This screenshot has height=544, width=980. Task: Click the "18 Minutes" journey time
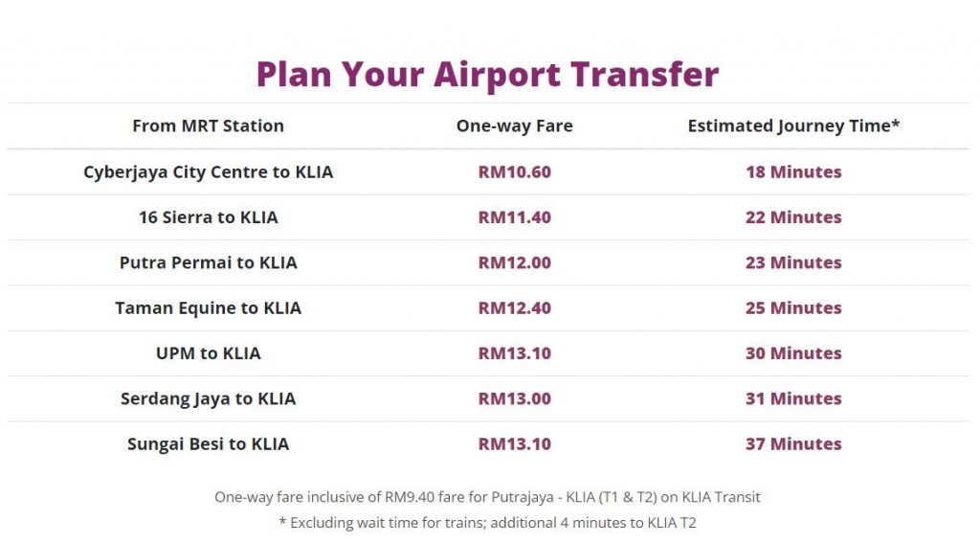click(x=793, y=172)
